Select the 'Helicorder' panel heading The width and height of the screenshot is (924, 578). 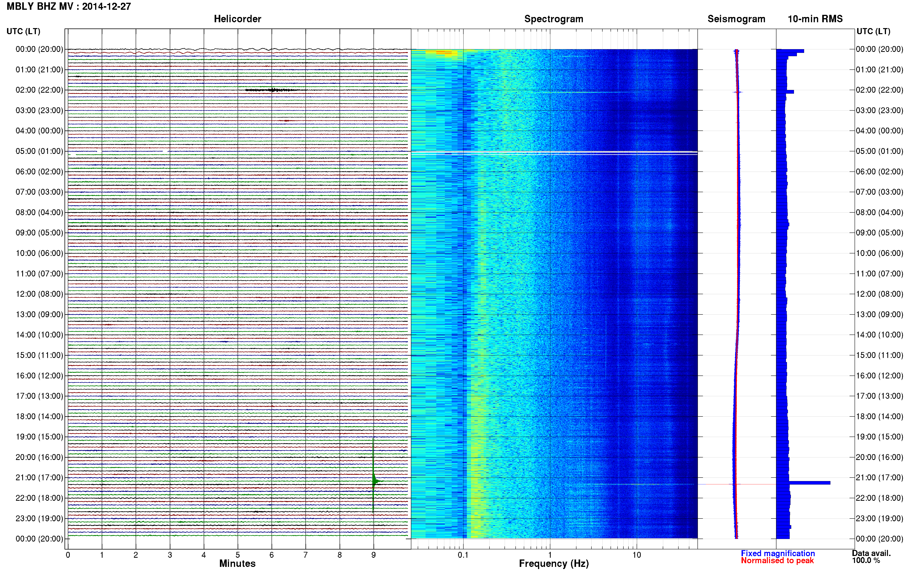[x=237, y=19]
